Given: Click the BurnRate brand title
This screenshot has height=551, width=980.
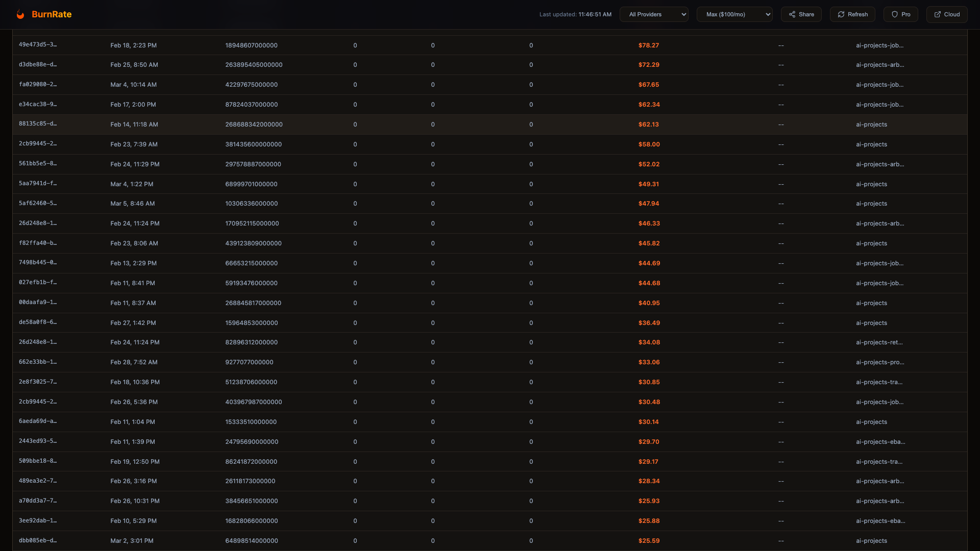Looking at the screenshot, I should (x=52, y=14).
